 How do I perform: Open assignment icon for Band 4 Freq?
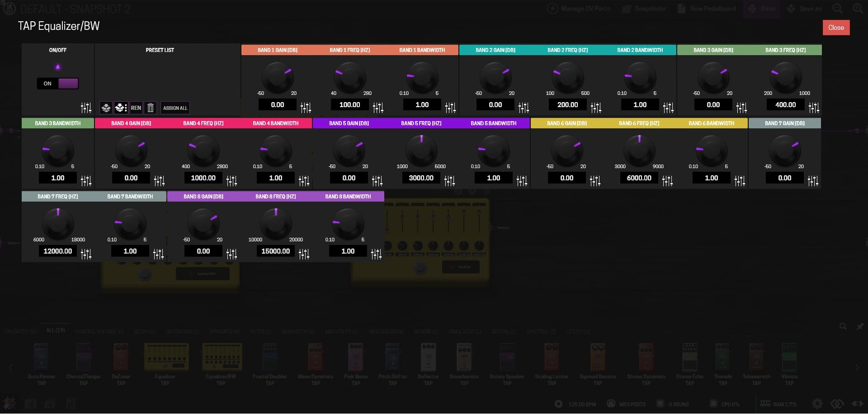(x=231, y=181)
